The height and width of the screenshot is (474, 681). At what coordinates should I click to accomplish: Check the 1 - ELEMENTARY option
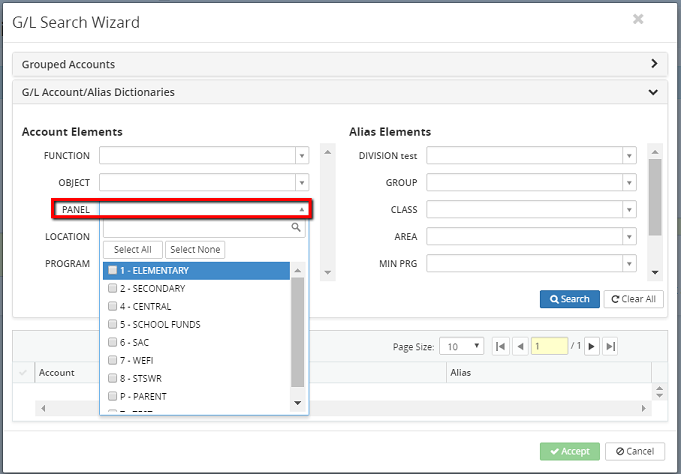click(x=113, y=271)
